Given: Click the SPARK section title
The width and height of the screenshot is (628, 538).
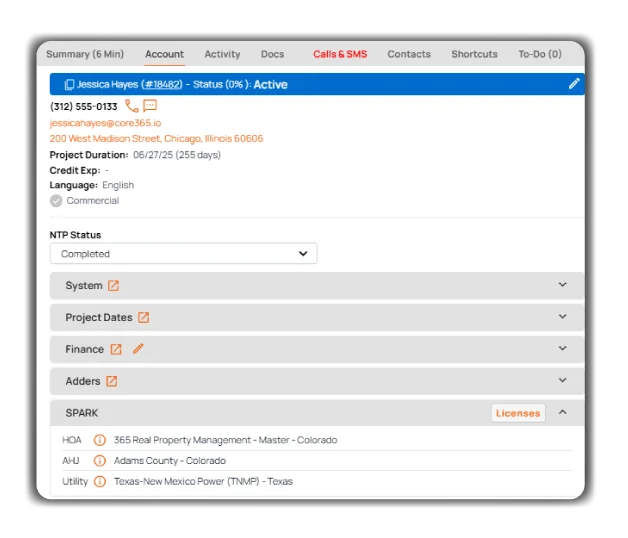Looking at the screenshot, I should (x=82, y=413).
